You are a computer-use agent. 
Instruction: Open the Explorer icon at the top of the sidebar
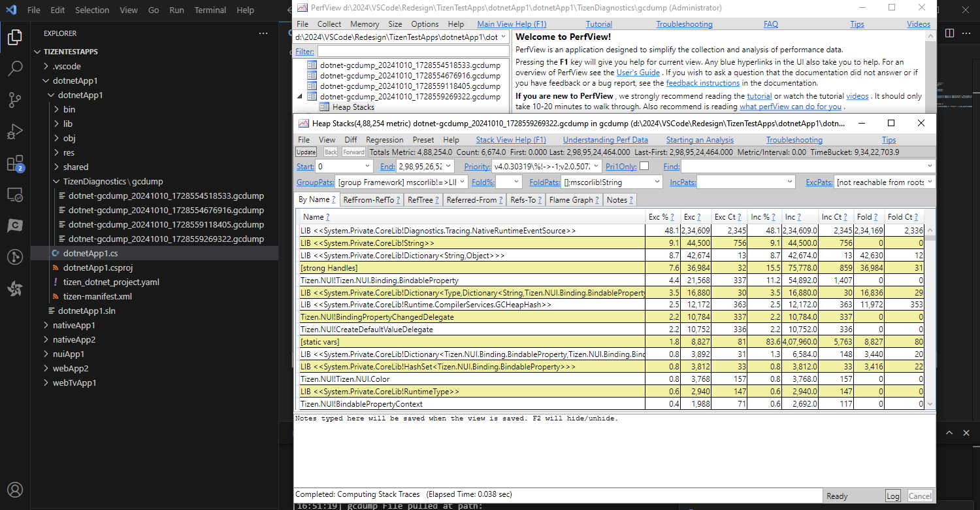(14, 37)
